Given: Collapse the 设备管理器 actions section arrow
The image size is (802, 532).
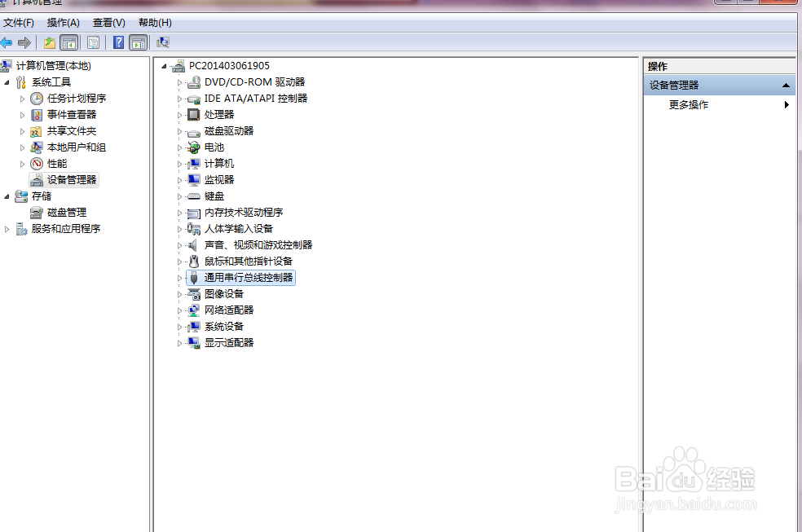Looking at the screenshot, I should click(786, 86).
